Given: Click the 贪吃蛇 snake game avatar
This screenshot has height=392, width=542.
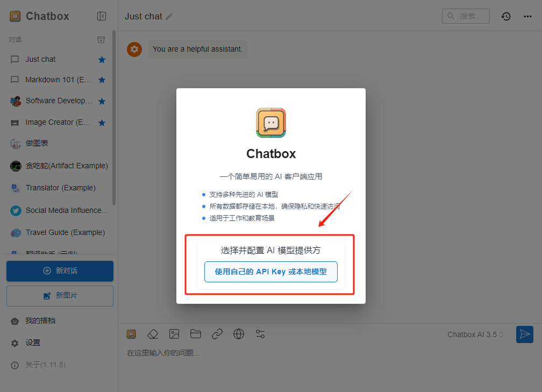Looking at the screenshot, I should click(x=16, y=166).
